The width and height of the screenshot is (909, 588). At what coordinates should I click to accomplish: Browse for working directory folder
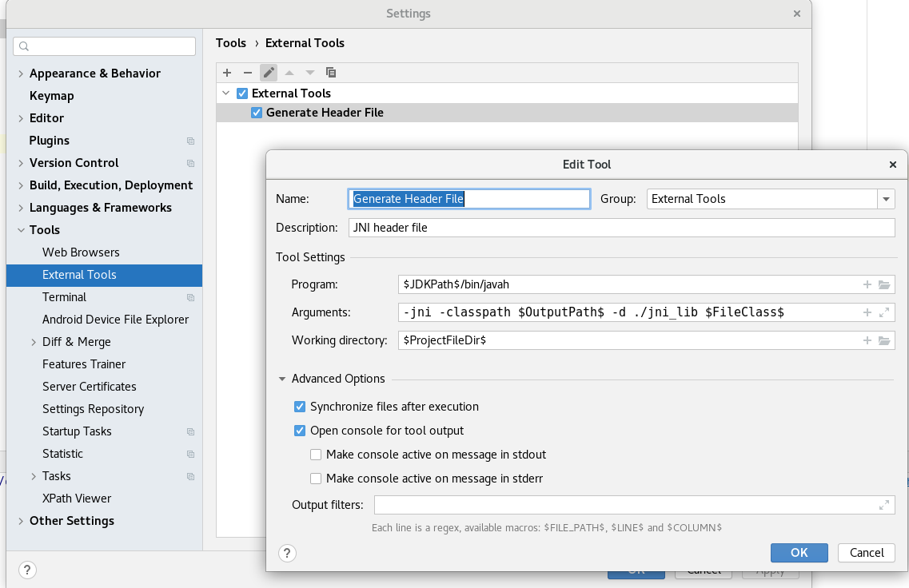[884, 340]
